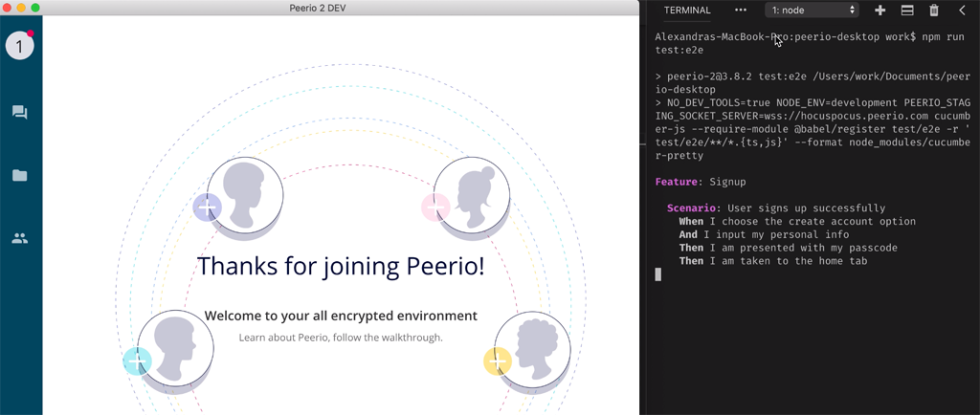Click 'Scenario: User signs up successfully' line

pyautogui.click(x=775, y=208)
